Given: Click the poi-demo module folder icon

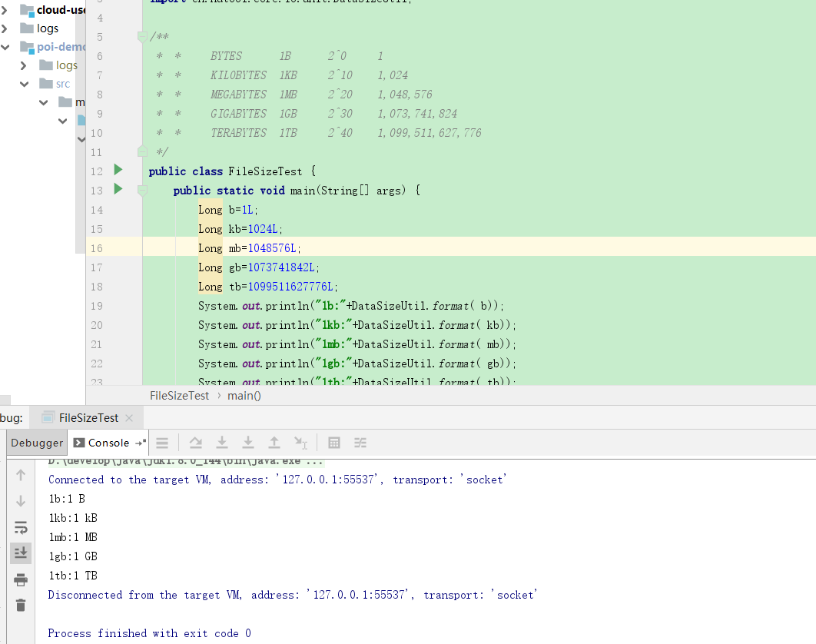Looking at the screenshot, I should click(x=27, y=47).
